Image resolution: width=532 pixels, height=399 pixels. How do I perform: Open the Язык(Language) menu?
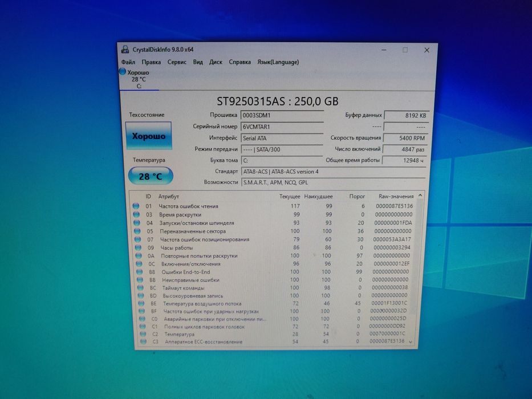[278, 62]
